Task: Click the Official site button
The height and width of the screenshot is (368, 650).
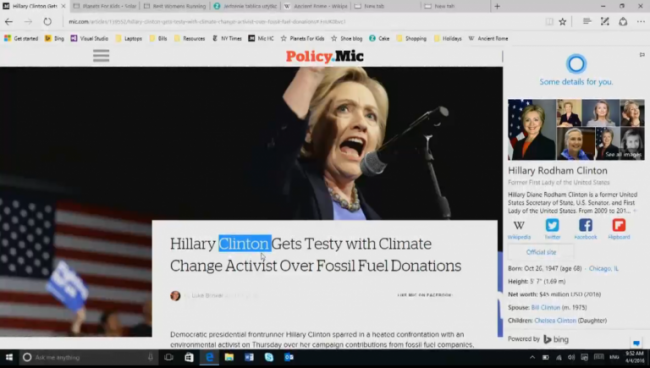Action: click(541, 252)
